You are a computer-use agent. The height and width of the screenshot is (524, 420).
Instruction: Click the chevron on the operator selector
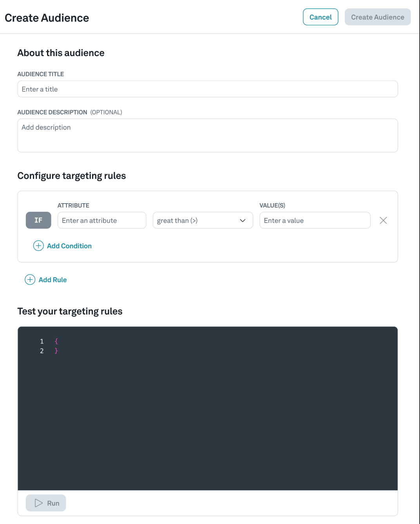click(242, 220)
